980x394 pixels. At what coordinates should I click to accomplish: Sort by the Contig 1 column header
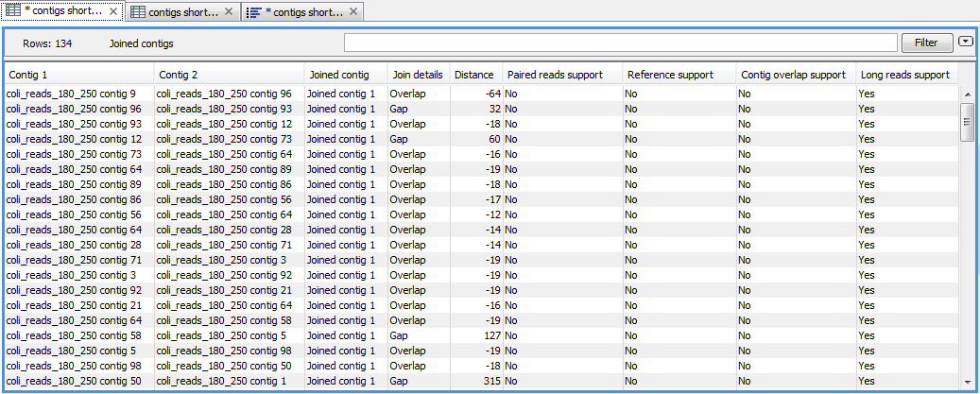(78, 75)
